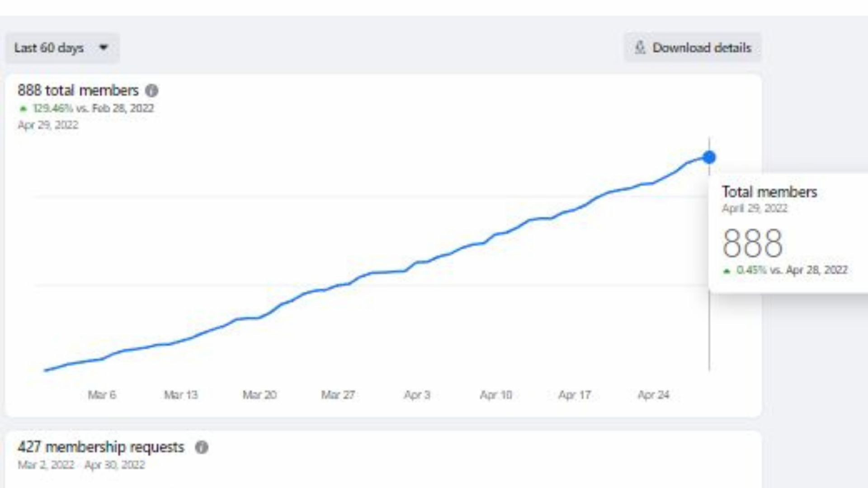The image size is (868, 488).
Task: Click the green up arrow beside 129.46%
Action: coord(24,109)
